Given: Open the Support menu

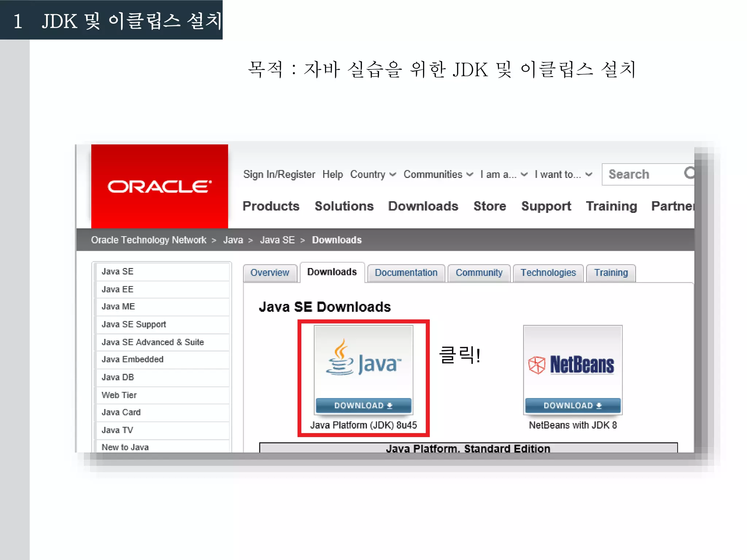Looking at the screenshot, I should pyautogui.click(x=546, y=206).
